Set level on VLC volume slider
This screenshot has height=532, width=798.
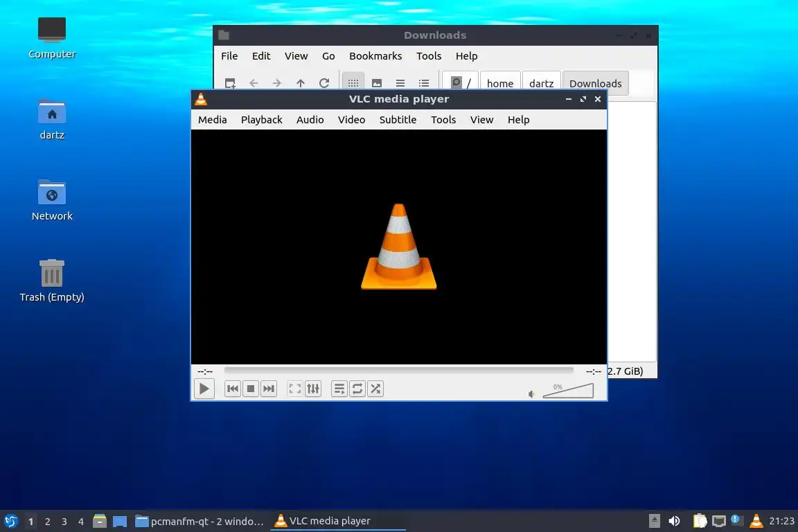coord(568,391)
